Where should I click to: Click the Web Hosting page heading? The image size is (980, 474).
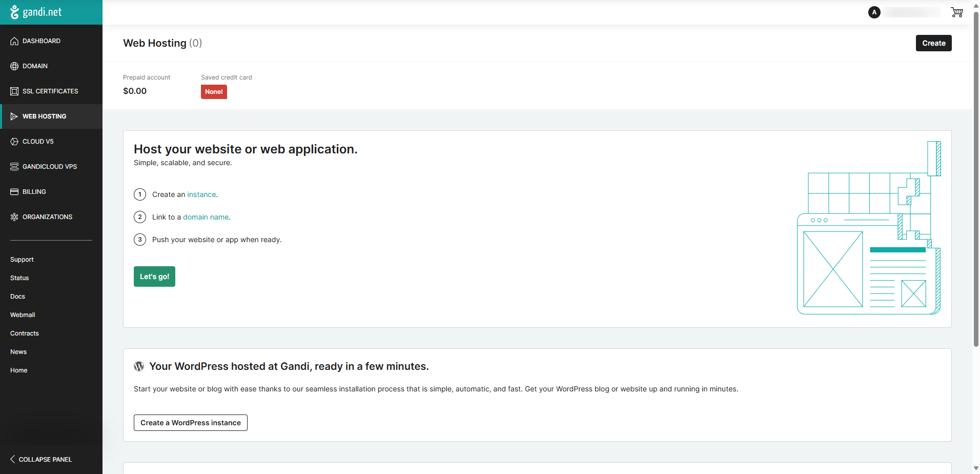(x=162, y=43)
